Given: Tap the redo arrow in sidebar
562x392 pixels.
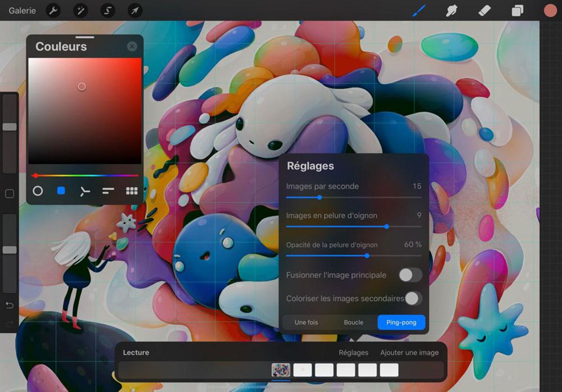Looking at the screenshot, I should pos(9,324).
